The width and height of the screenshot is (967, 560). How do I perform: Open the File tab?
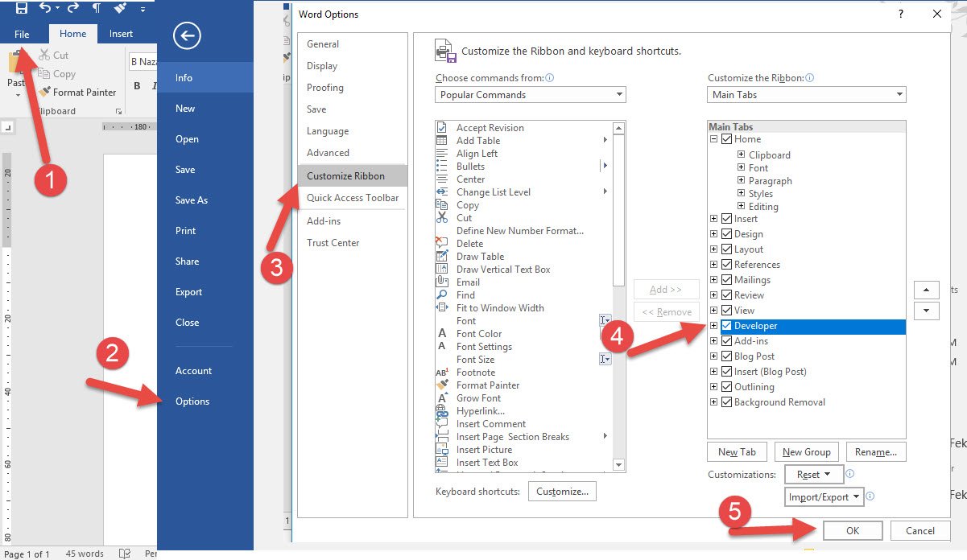tap(22, 34)
